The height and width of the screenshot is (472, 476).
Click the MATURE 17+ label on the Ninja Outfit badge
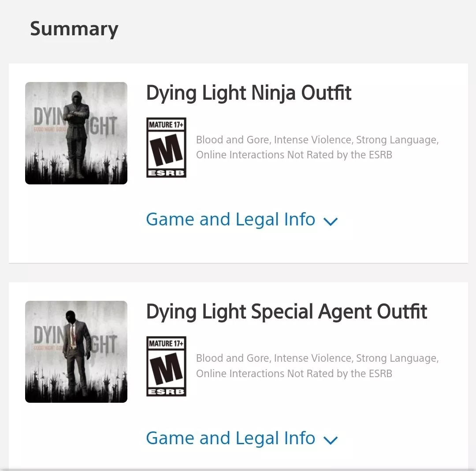[166, 124]
